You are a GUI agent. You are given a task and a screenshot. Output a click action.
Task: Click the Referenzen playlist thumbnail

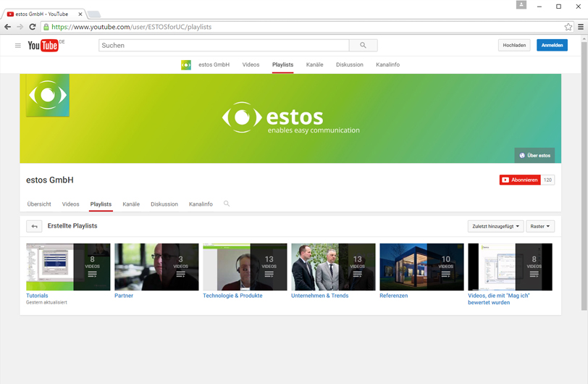(422, 267)
